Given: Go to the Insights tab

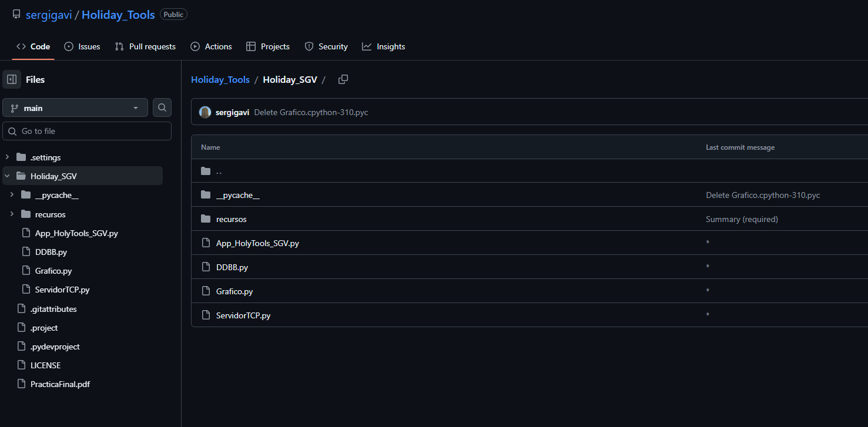Looking at the screenshot, I should pos(384,46).
